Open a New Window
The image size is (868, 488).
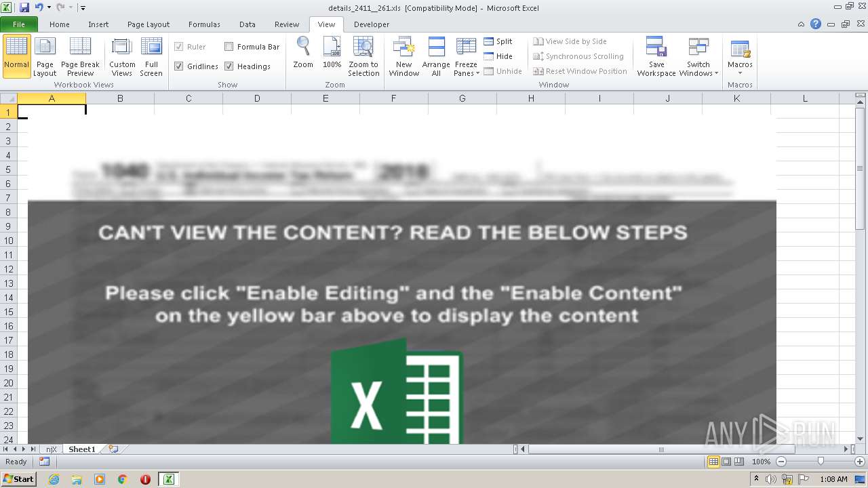403,56
